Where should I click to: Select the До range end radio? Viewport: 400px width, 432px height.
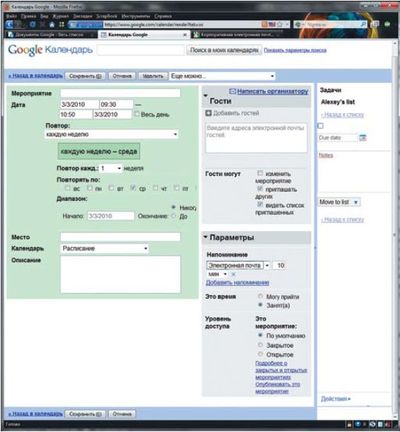174,216
